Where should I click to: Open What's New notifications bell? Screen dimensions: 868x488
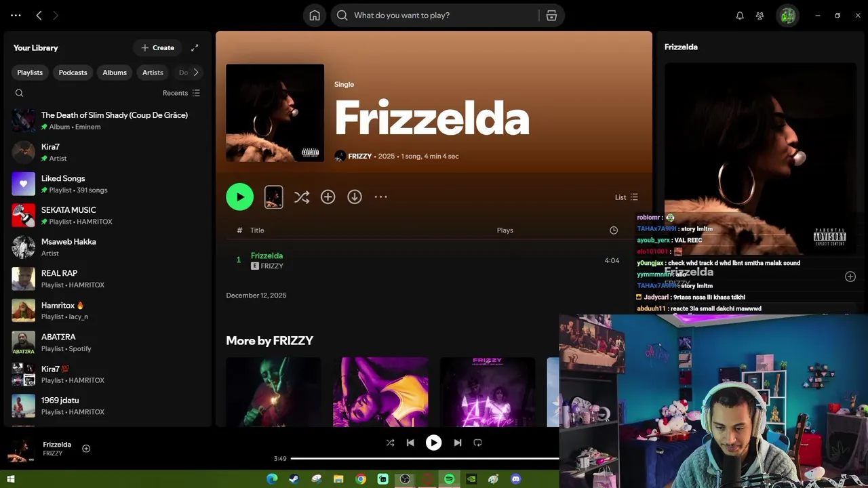[740, 16]
